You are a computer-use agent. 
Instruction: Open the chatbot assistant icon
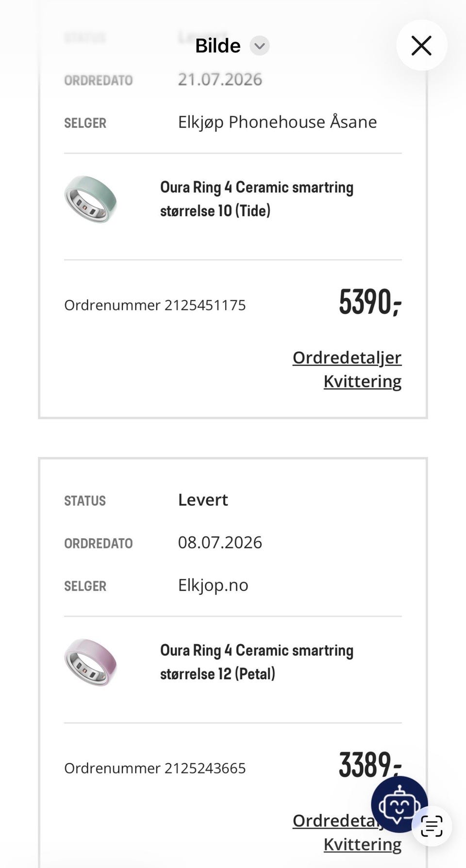click(399, 804)
